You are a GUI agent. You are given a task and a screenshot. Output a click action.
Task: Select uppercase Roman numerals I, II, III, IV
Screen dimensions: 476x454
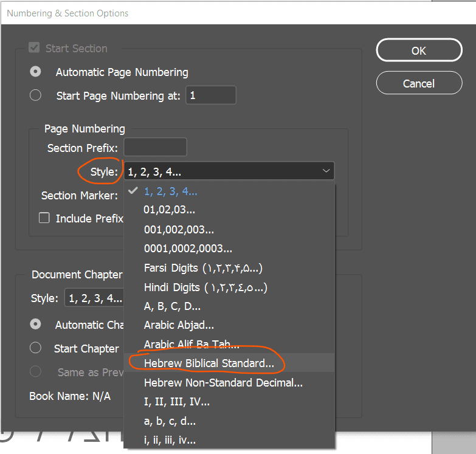click(176, 402)
